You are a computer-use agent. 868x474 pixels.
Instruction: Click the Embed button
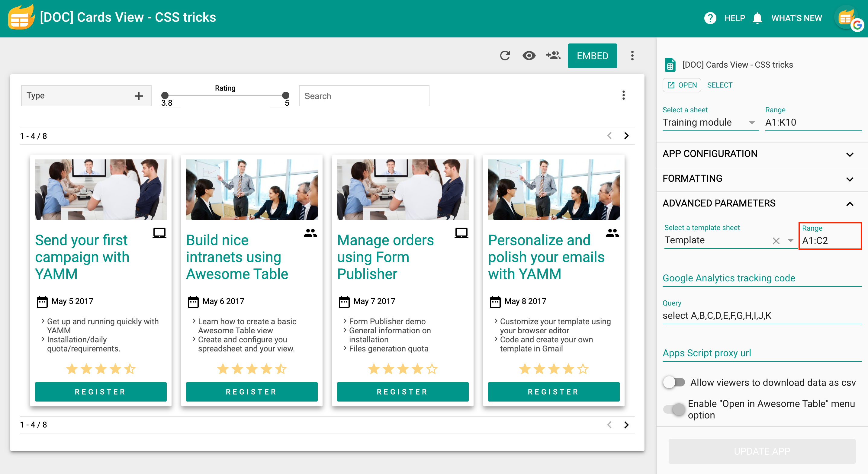pyautogui.click(x=592, y=56)
